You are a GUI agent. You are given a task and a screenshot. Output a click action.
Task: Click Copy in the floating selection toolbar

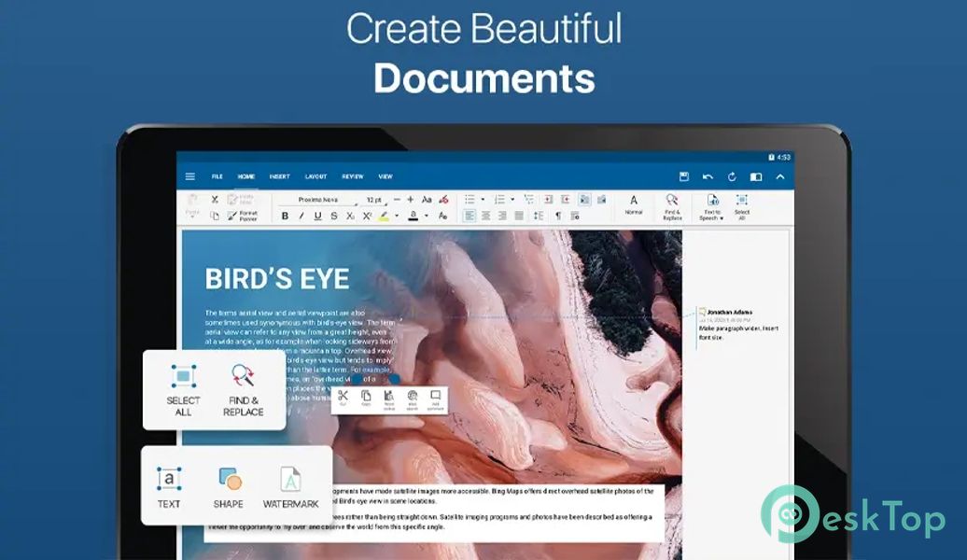coord(366,399)
